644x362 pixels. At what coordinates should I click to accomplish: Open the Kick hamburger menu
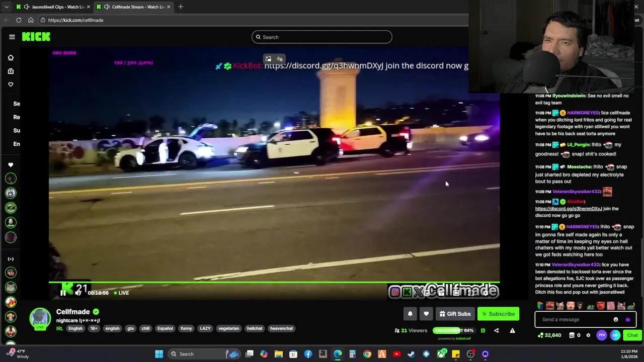point(12,37)
